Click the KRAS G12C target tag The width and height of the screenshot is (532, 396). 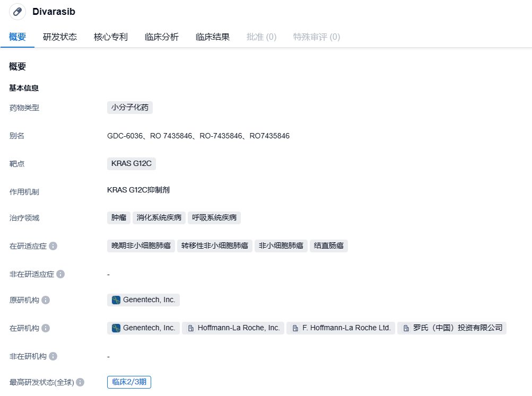[131, 163]
